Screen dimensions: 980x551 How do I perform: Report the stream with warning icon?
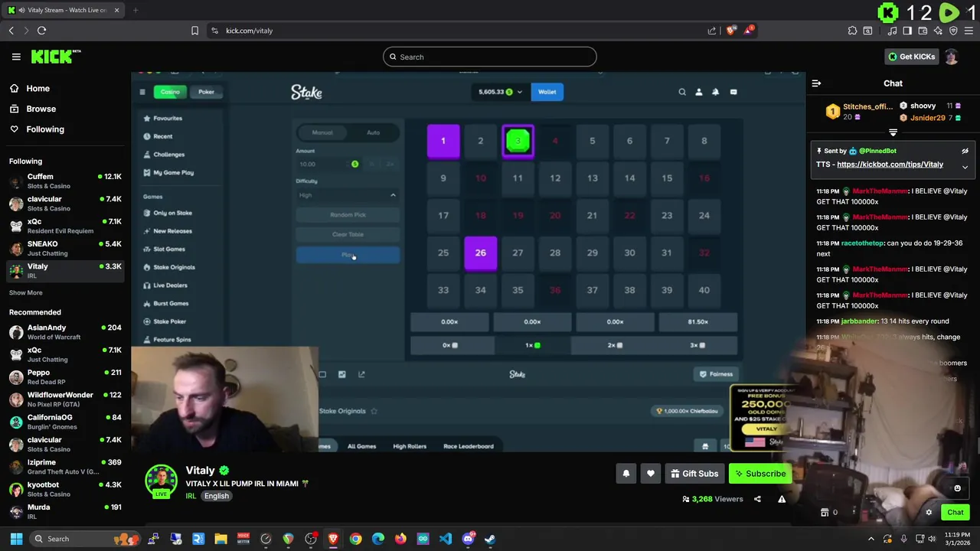[782, 499]
